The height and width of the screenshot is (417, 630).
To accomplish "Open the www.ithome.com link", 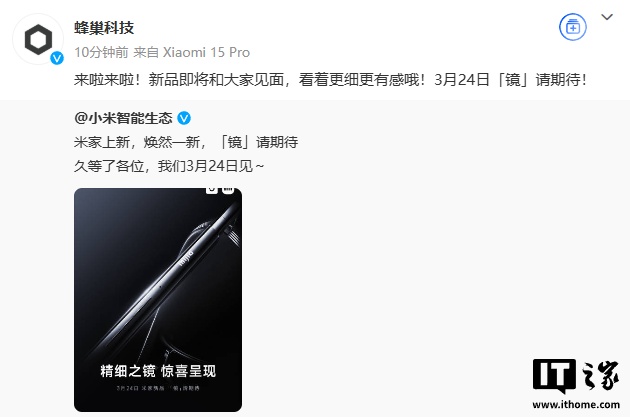I will point(576,405).
